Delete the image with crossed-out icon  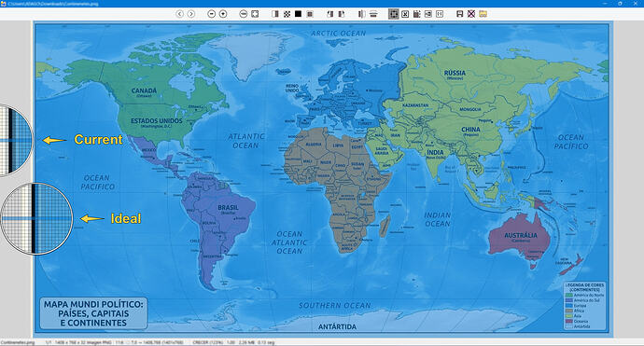pyautogui.click(x=471, y=14)
